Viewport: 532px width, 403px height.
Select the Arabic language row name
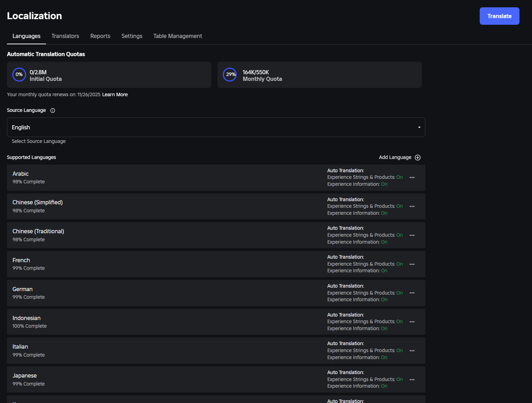pyautogui.click(x=21, y=174)
